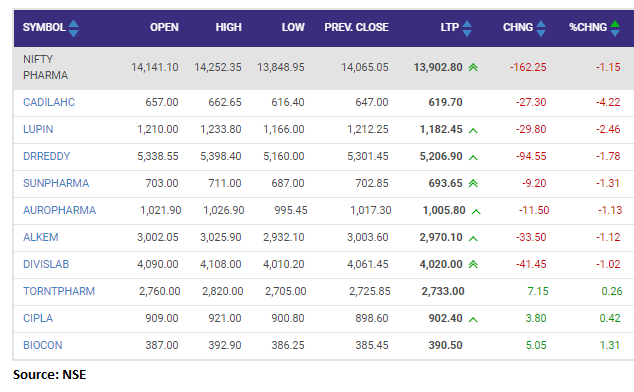Open the ALKEM symbol link
Image resolution: width=634 pixels, height=392 pixels.
[40, 237]
